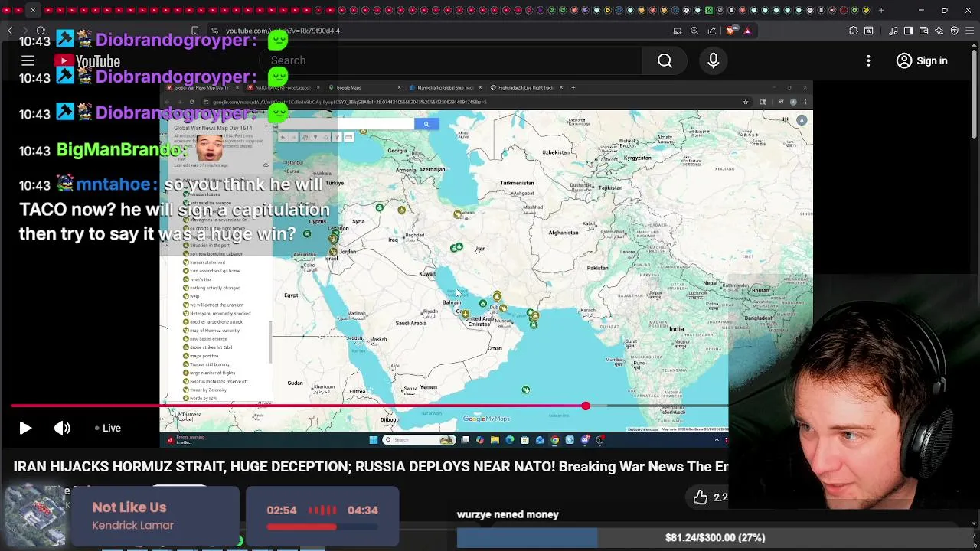The width and height of the screenshot is (980, 551).
Task: Select 'turn around and go home' entry
Action: [214, 271]
